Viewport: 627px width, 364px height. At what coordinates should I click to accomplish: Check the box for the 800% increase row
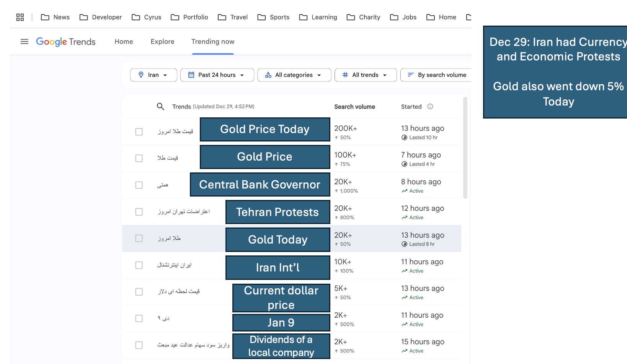pyautogui.click(x=139, y=212)
